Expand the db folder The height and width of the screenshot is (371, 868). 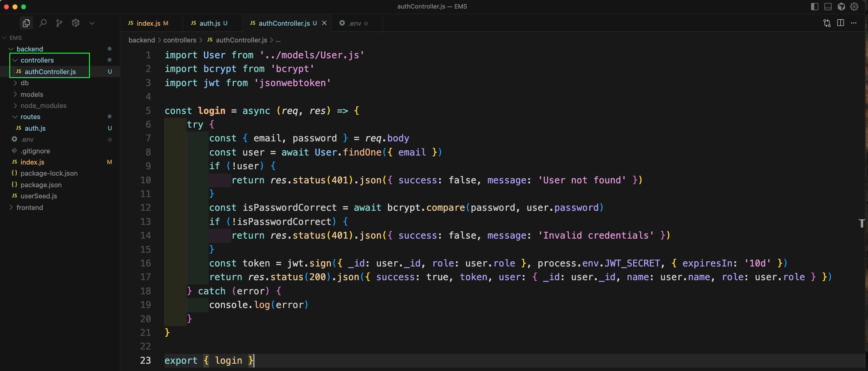click(60, 83)
